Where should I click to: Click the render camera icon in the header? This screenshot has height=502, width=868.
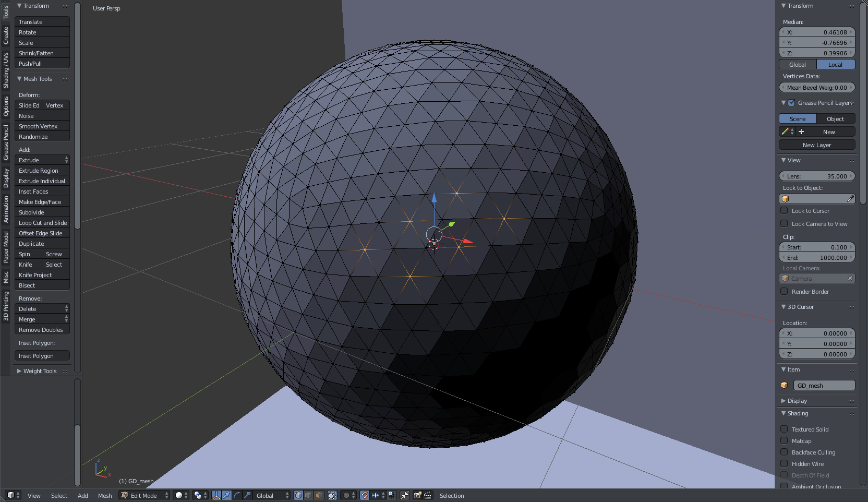tap(417, 496)
